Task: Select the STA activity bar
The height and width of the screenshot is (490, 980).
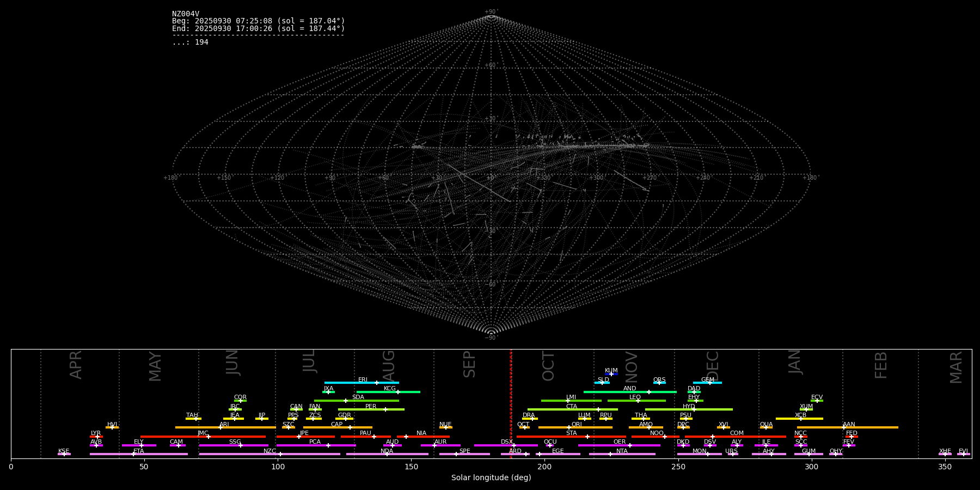Action: point(571,437)
